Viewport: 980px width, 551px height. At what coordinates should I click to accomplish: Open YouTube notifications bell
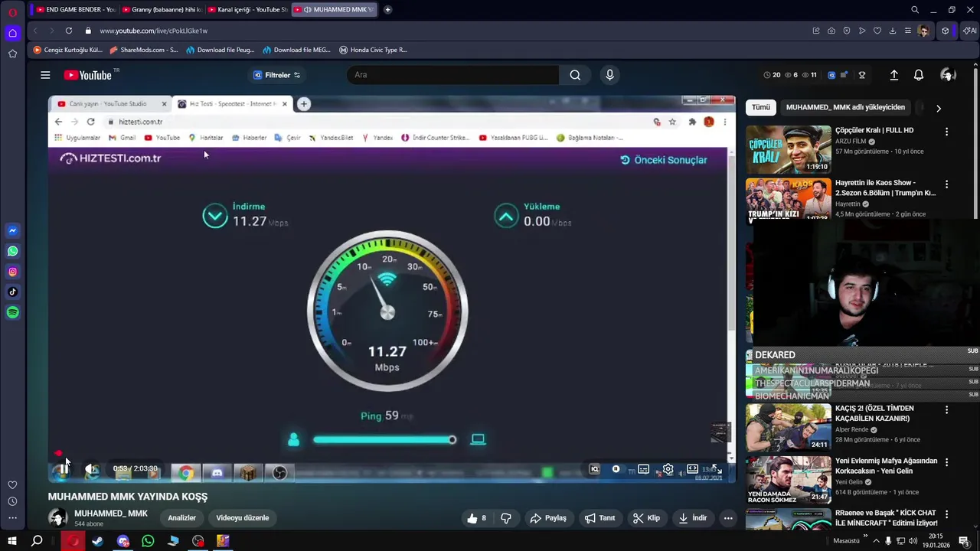coord(919,75)
